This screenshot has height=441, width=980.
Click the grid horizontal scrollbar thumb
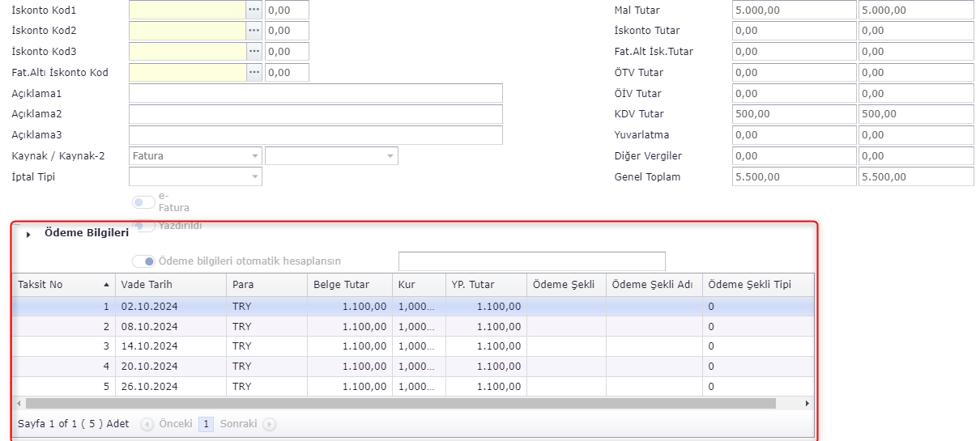tap(400, 403)
